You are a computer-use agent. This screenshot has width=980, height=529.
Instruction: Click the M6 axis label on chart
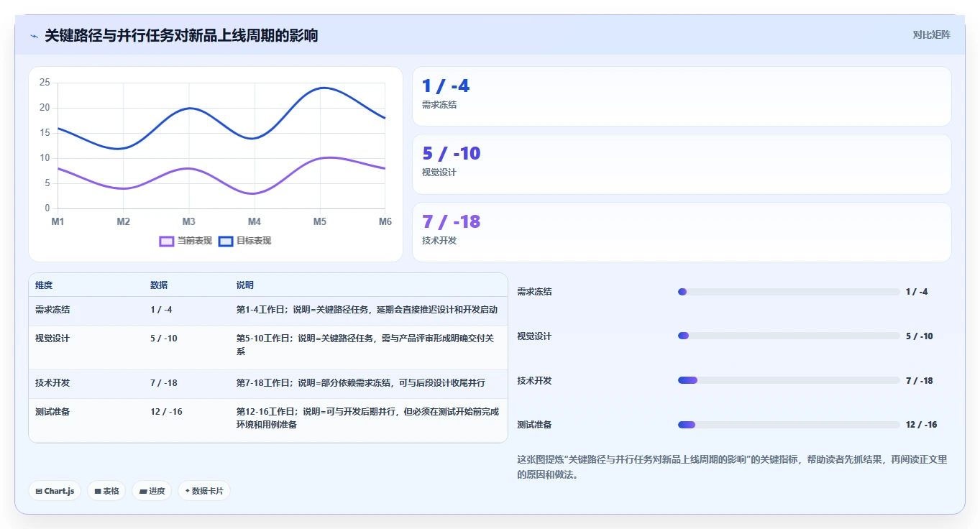click(x=385, y=222)
